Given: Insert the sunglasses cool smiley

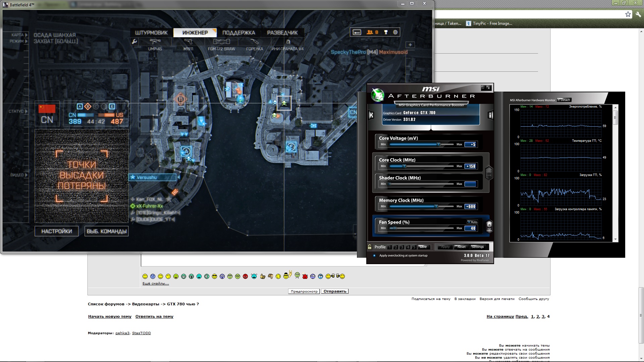Looking at the screenshot, I should pyautogui.click(x=215, y=276).
